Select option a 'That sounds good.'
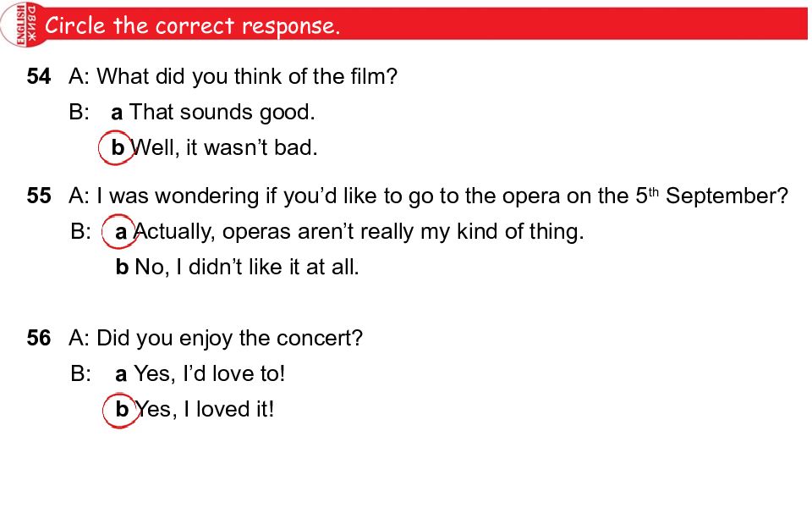The width and height of the screenshot is (812, 508). point(213,112)
